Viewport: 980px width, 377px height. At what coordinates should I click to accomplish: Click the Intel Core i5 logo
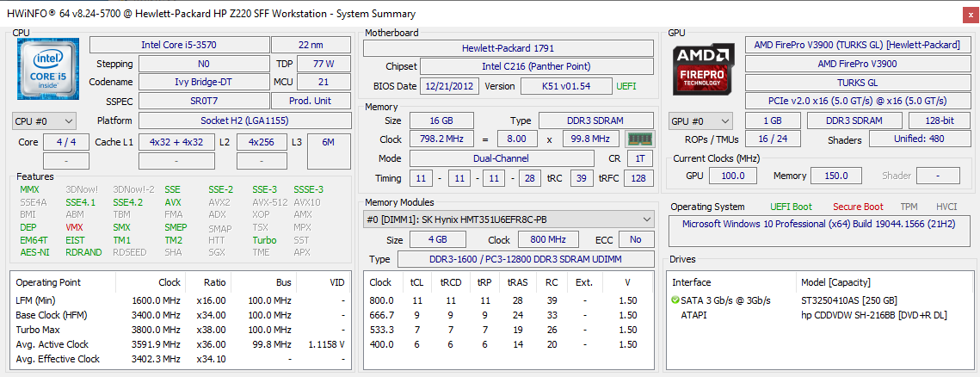pyautogui.click(x=49, y=70)
